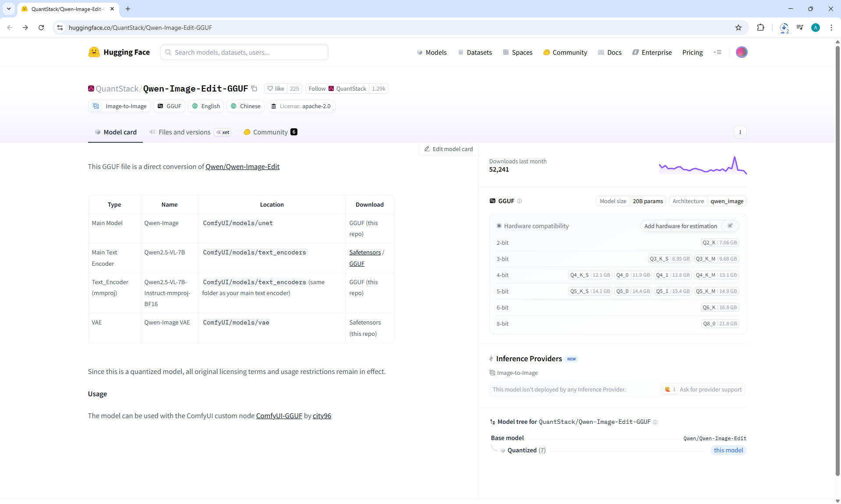Click the copy model name icon
The image size is (841, 504).
pyautogui.click(x=254, y=88)
